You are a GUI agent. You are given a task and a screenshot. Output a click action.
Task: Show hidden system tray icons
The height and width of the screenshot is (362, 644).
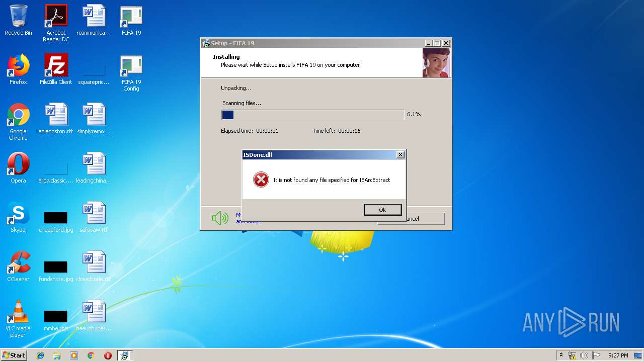click(x=561, y=355)
